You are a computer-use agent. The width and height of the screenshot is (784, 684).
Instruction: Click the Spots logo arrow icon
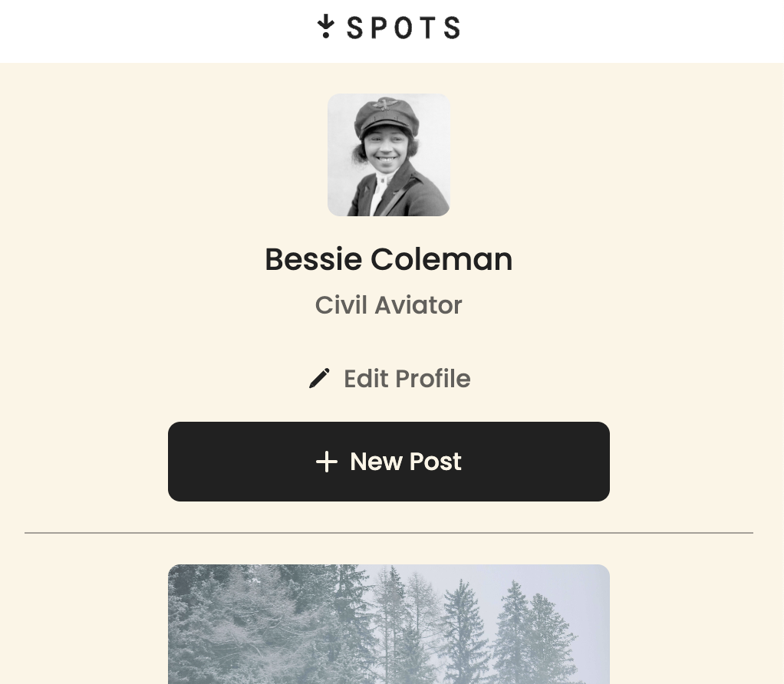325,26
